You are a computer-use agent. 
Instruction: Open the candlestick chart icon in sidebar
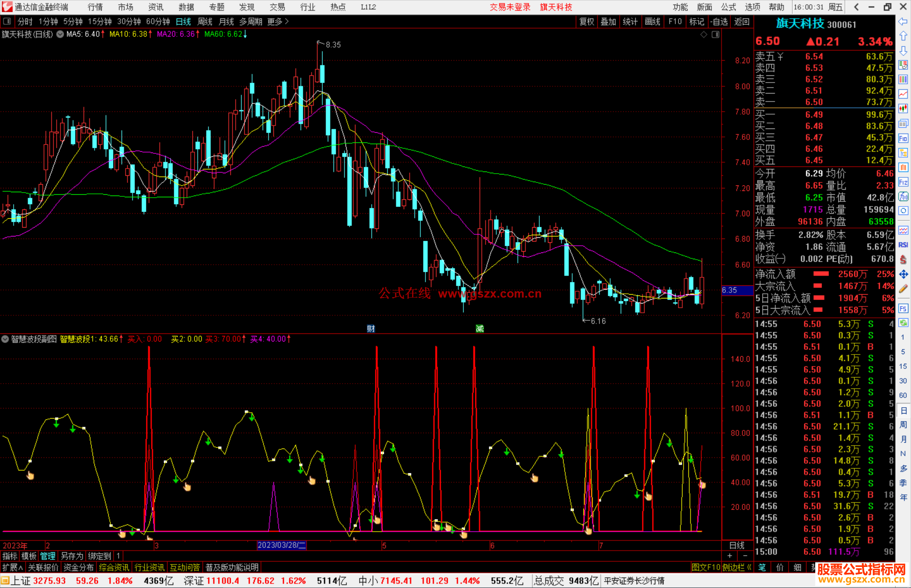(x=903, y=109)
